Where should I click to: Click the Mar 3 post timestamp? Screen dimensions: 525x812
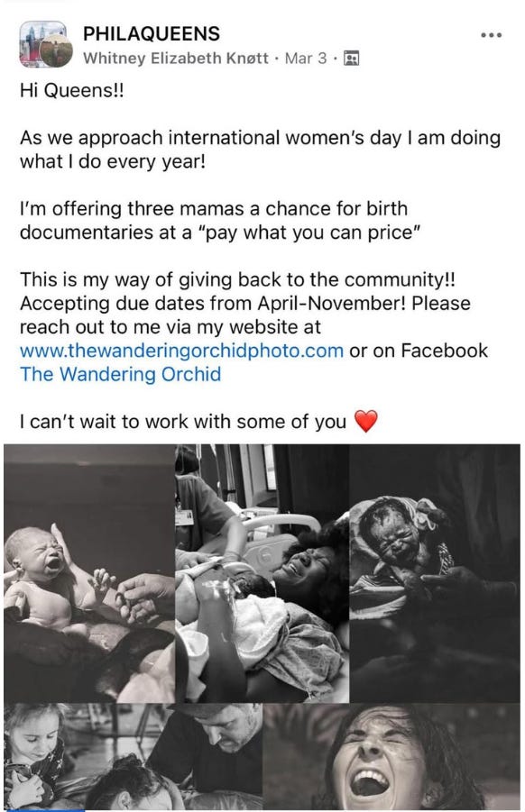tap(306, 58)
